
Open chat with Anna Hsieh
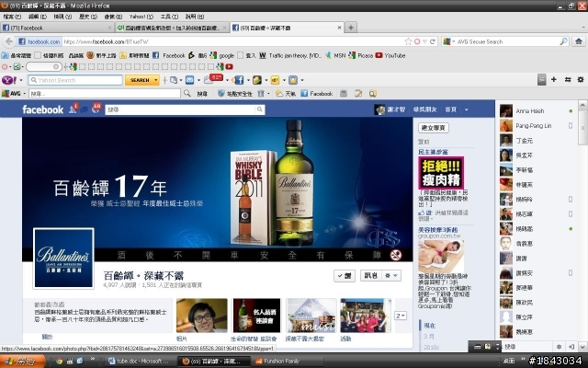click(537, 111)
